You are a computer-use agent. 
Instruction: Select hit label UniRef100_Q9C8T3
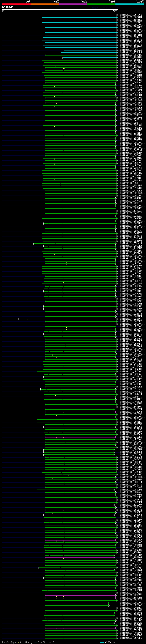131,40
